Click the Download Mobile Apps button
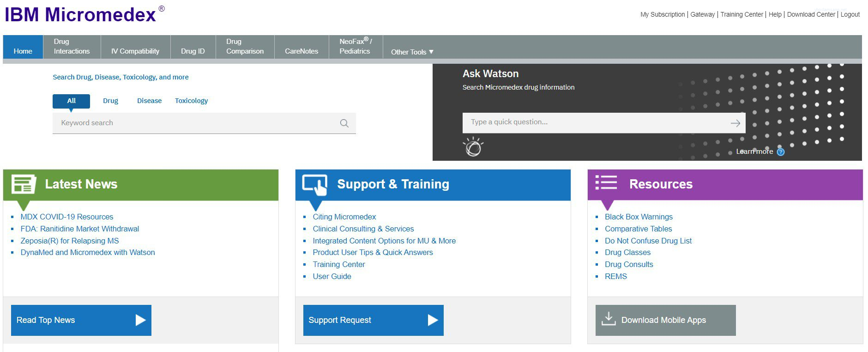This screenshot has height=352, width=868. pyautogui.click(x=666, y=320)
